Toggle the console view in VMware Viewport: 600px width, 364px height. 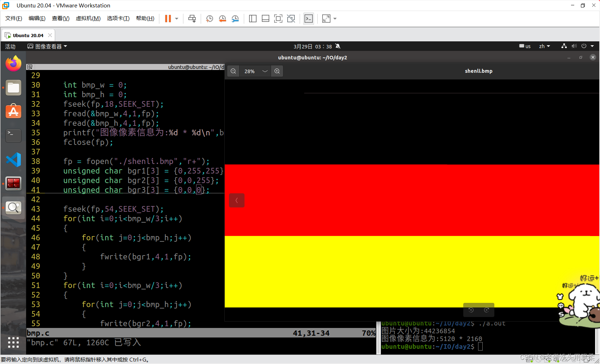(308, 18)
